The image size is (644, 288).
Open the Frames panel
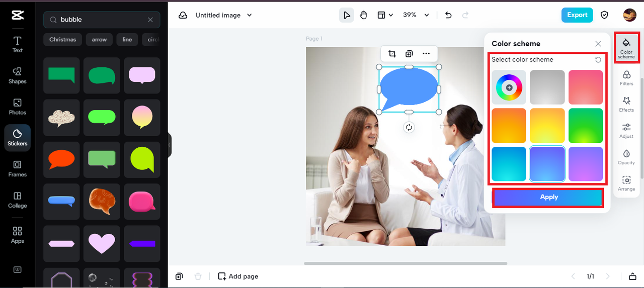(18, 169)
